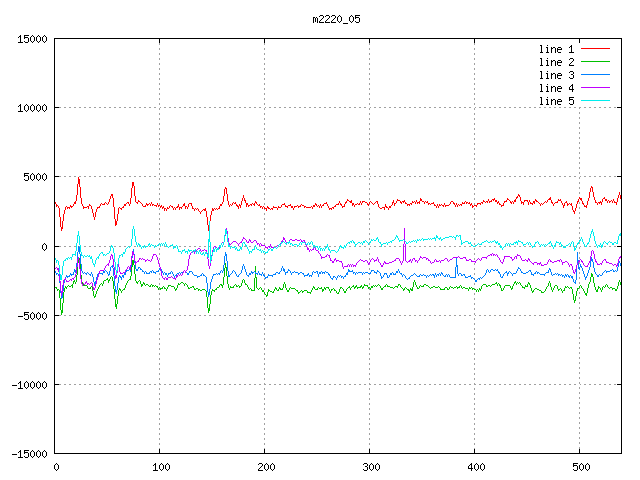Click the 'line 1' legend label

click(556, 49)
